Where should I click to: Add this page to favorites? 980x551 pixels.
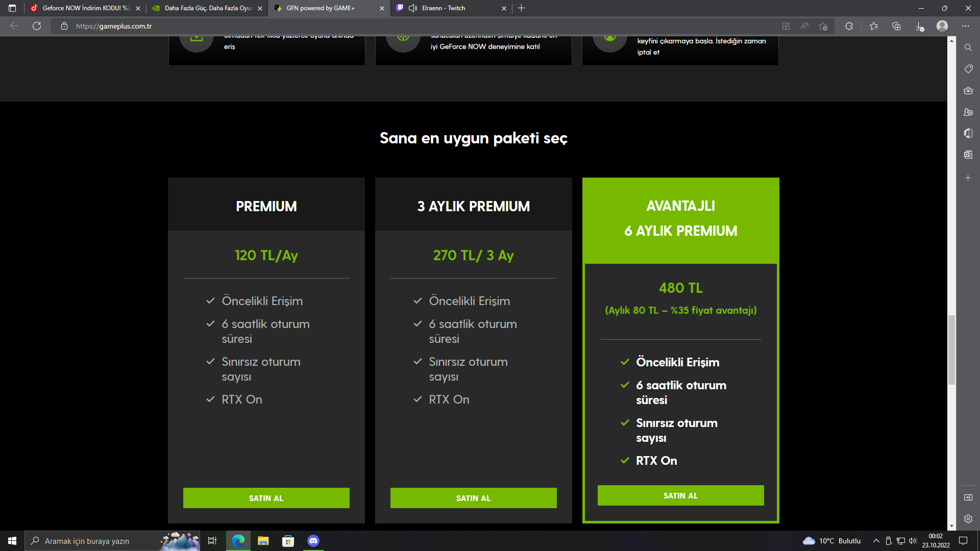click(x=823, y=26)
